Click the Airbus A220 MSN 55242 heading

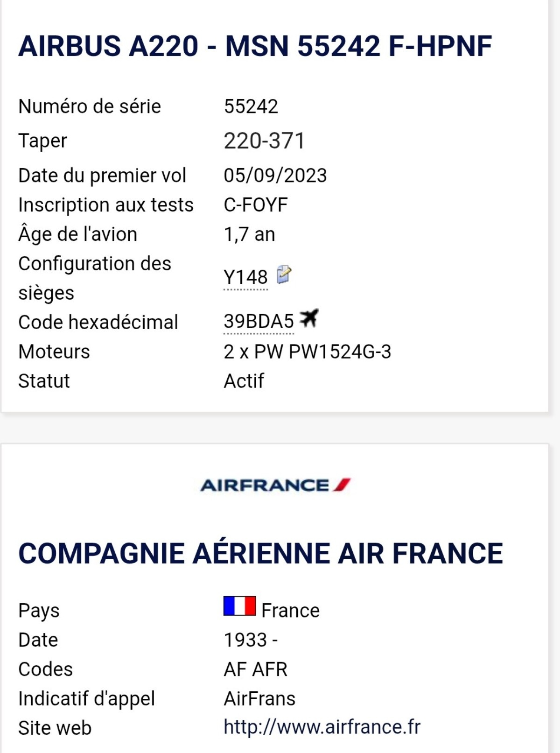coord(255,46)
